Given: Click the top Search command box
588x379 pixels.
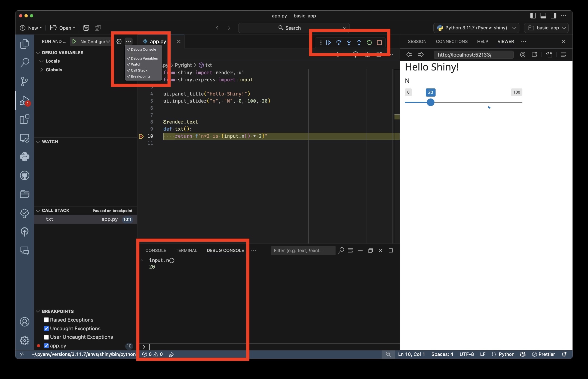Looking at the screenshot, I should [x=294, y=28].
